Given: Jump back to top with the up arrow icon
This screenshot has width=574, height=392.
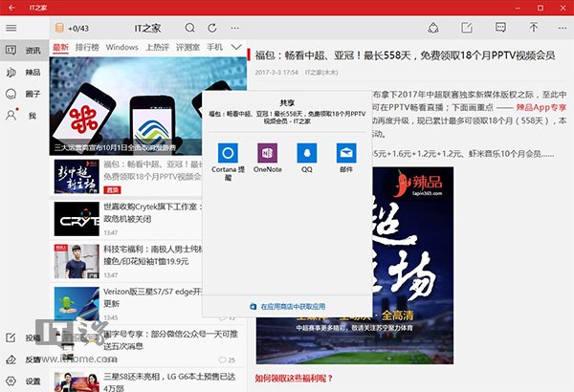Looking at the screenshot, I should [534, 28].
